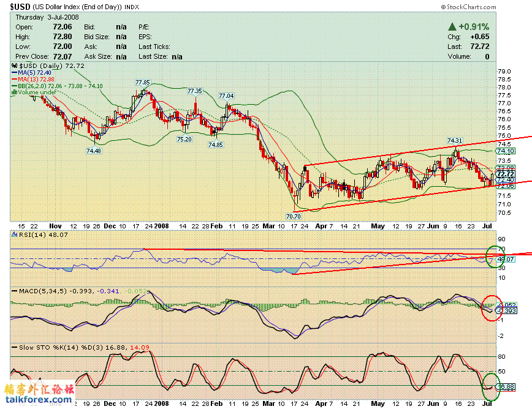
Task: Click the 2008 label below the price chart
Action: [x=162, y=226]
